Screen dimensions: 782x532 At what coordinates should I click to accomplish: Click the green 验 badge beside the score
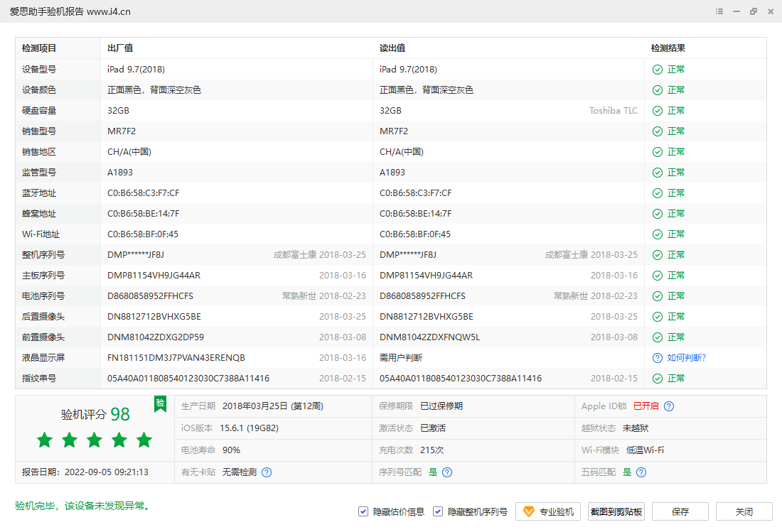coord(161,403)
